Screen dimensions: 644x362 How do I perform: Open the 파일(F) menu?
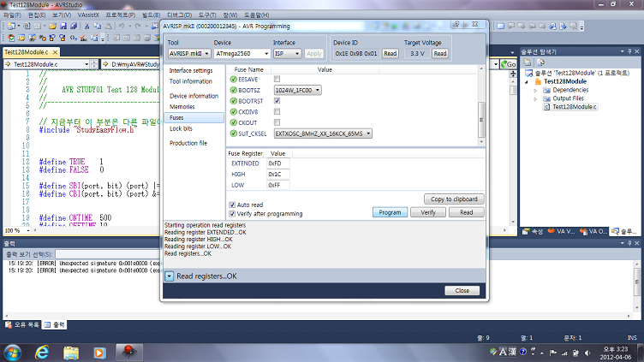[x=12, y=15]
